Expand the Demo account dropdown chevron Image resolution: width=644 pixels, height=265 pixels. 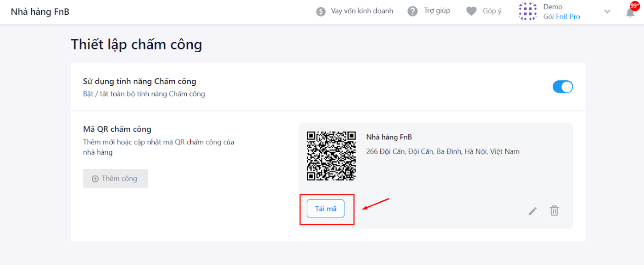point(607,11)
